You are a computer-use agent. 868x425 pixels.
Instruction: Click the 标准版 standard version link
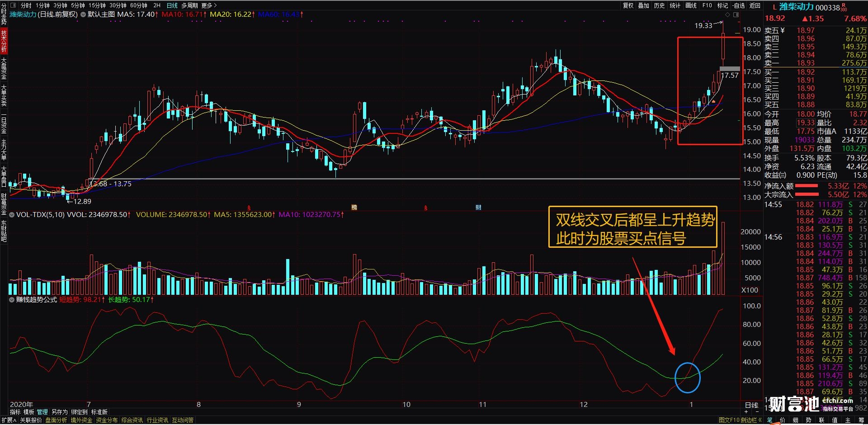99,412
